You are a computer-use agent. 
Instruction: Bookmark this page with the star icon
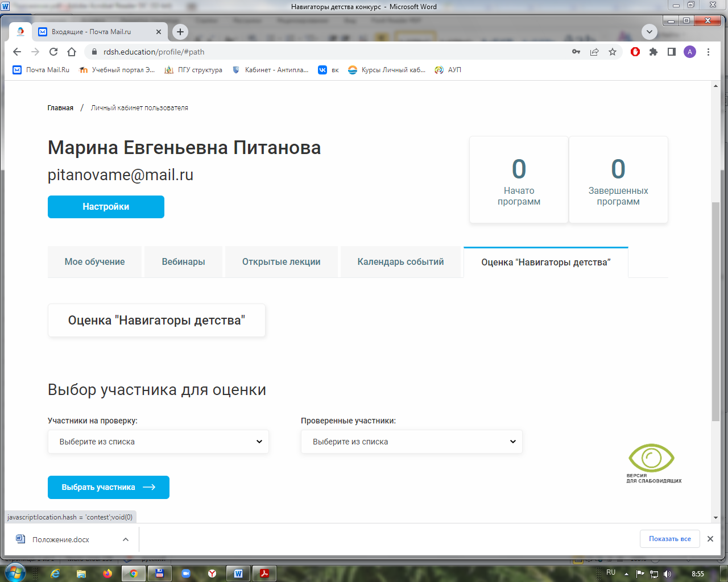(613, 52)
